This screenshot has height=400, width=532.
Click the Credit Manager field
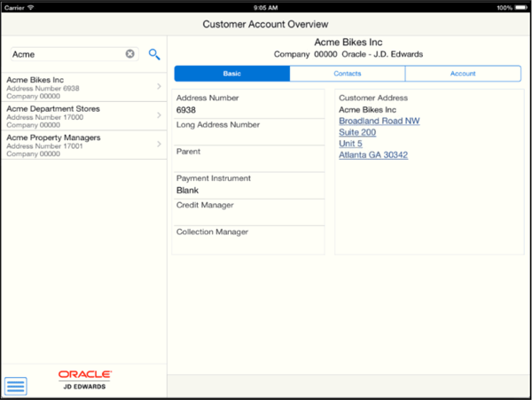coord(249,212)
